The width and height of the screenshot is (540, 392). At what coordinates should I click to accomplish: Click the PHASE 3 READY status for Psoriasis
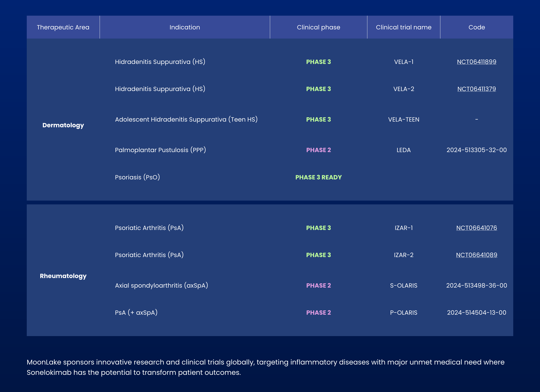coord(318,177)
